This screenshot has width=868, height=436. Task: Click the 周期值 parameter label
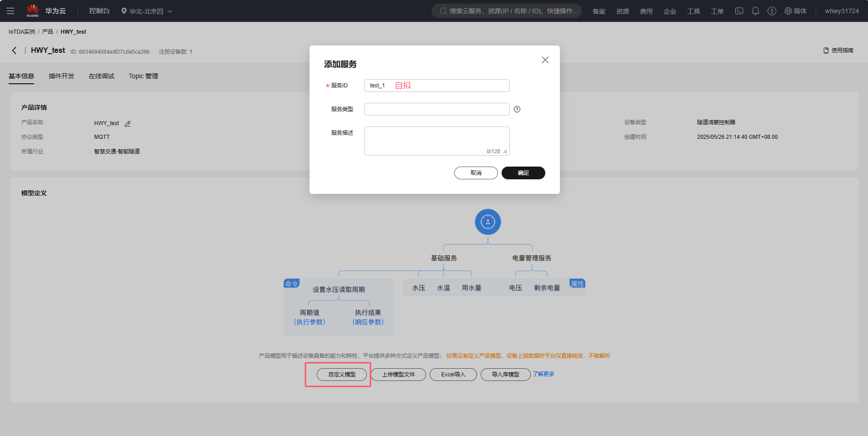tap(310, 313)
